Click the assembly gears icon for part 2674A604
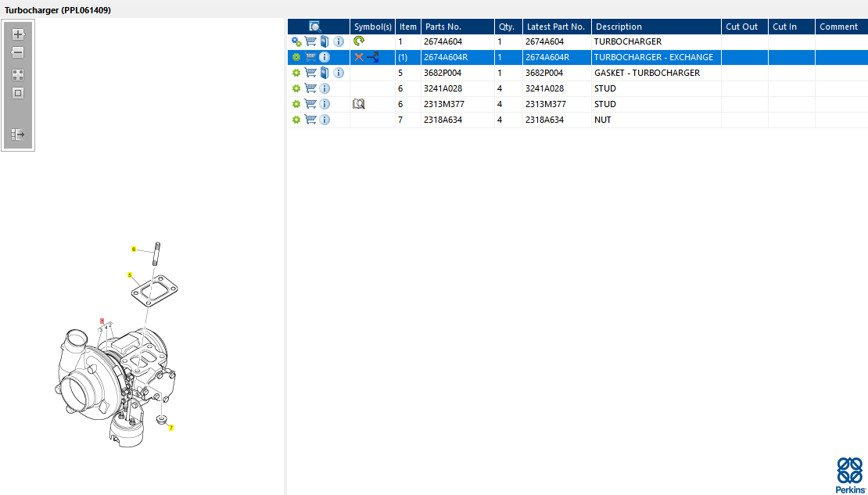Image resolution: width=868 pixels, height=495 pixels. click(296, 41)
